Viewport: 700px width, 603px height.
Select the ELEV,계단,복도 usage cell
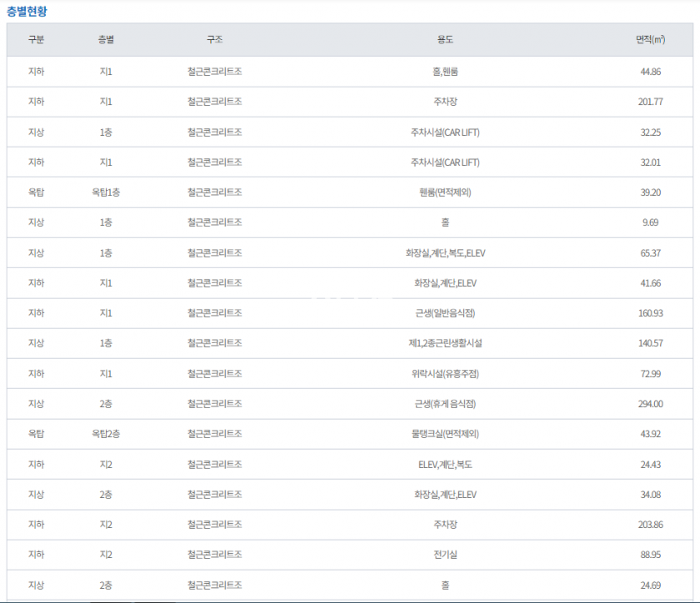click(445, 464)
